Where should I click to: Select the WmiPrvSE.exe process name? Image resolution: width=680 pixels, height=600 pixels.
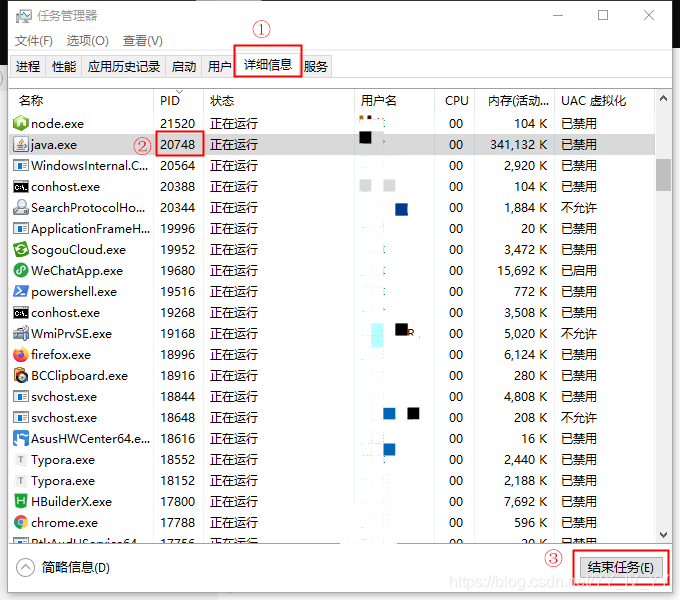(72, 333)
